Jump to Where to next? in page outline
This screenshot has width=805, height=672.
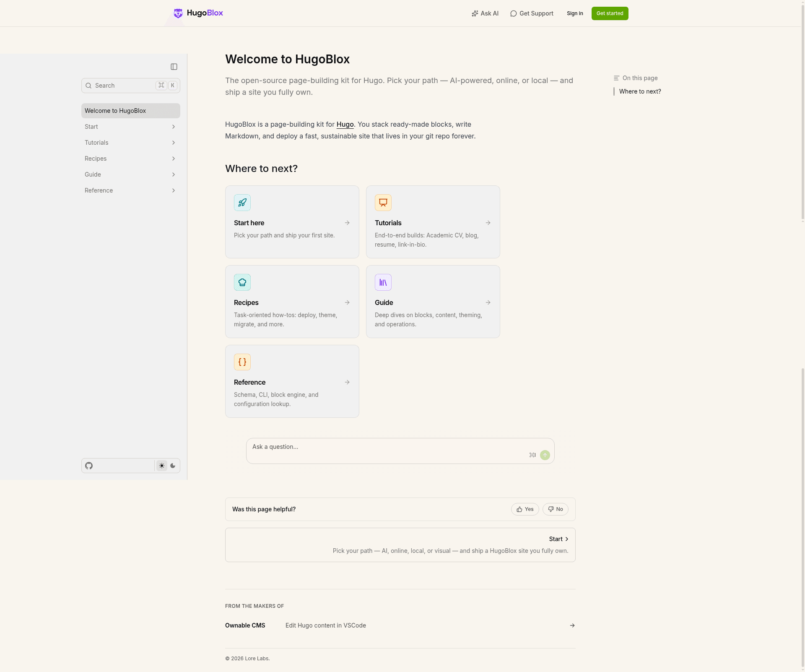pyautogui.click(x=640, y=91)
